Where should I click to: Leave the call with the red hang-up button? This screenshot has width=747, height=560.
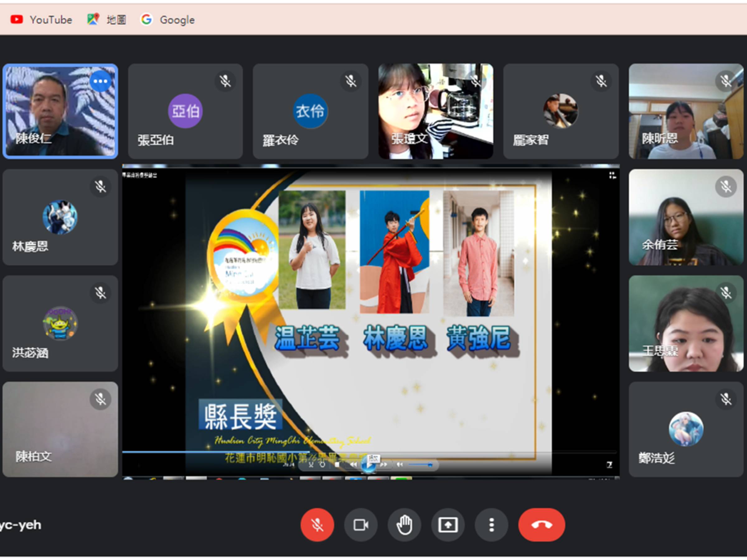point(541,525)
